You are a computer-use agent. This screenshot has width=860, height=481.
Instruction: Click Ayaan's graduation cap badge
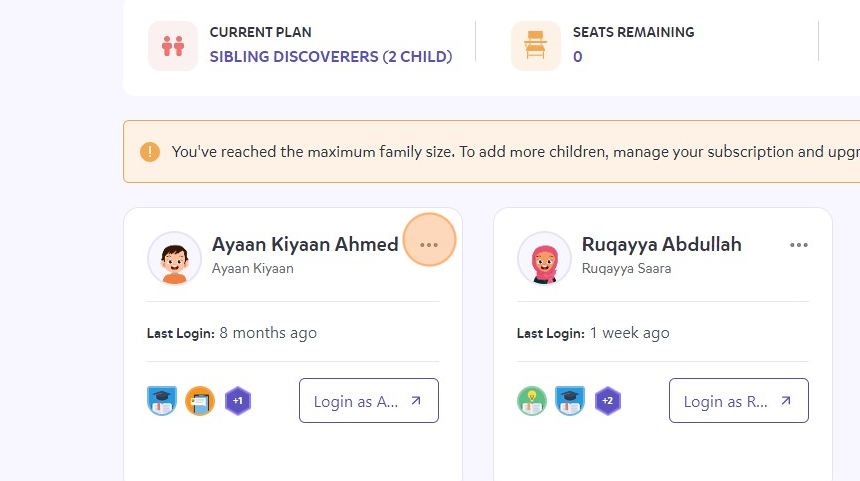[162, 401]
